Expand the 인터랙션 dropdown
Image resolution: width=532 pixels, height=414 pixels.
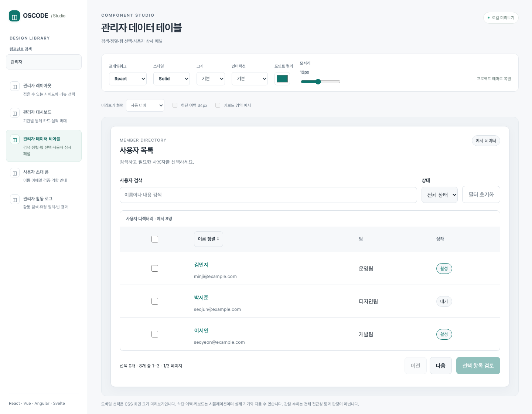pos(250,79)
